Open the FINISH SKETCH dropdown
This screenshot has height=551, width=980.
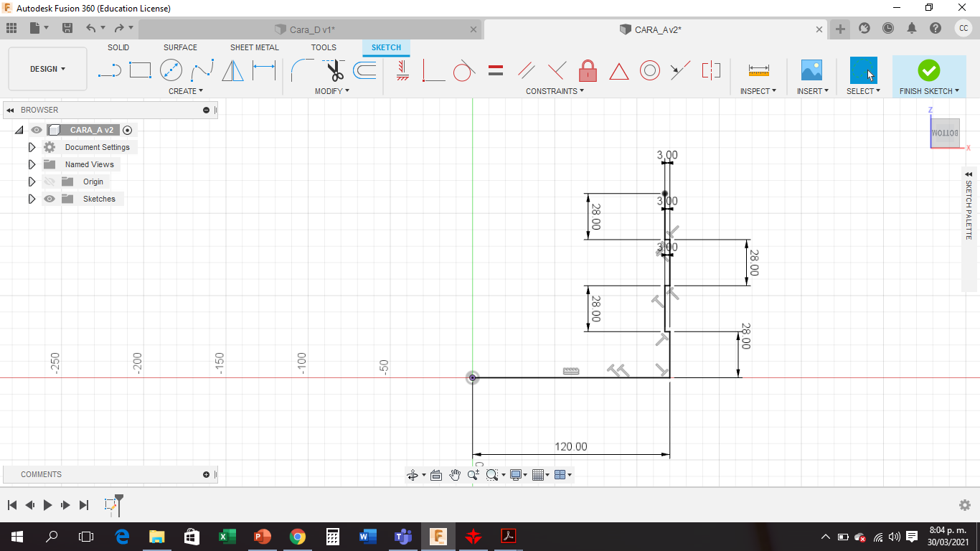(x=929, y=91)
